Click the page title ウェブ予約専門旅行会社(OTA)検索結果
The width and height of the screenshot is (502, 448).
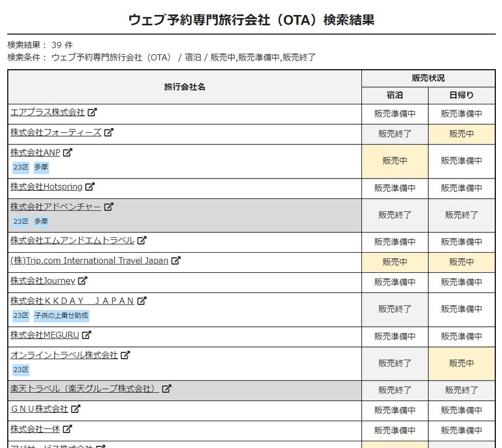[x=252, y=20]
